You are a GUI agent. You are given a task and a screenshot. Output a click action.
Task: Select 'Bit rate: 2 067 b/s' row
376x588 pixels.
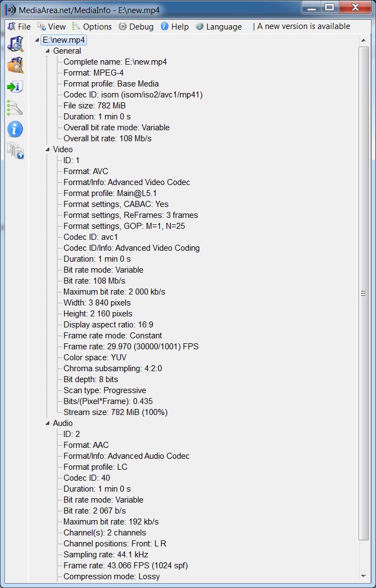point(95,511)
